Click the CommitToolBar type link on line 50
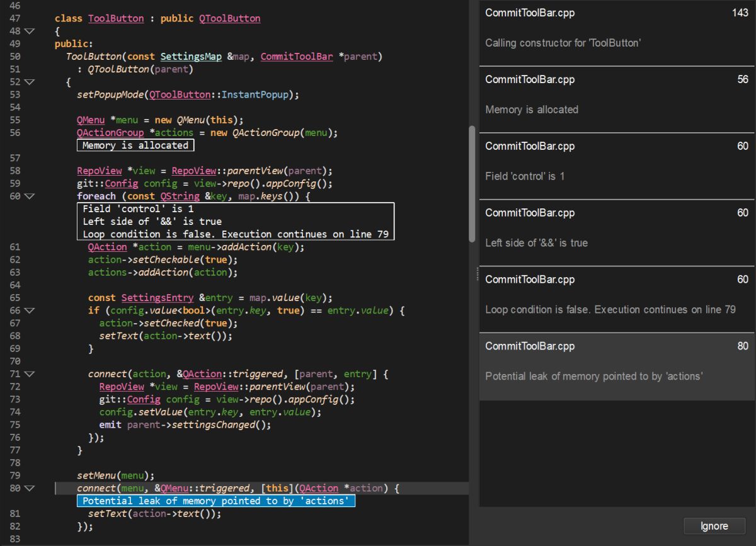 pyautogui.click(x=296, y=57)
